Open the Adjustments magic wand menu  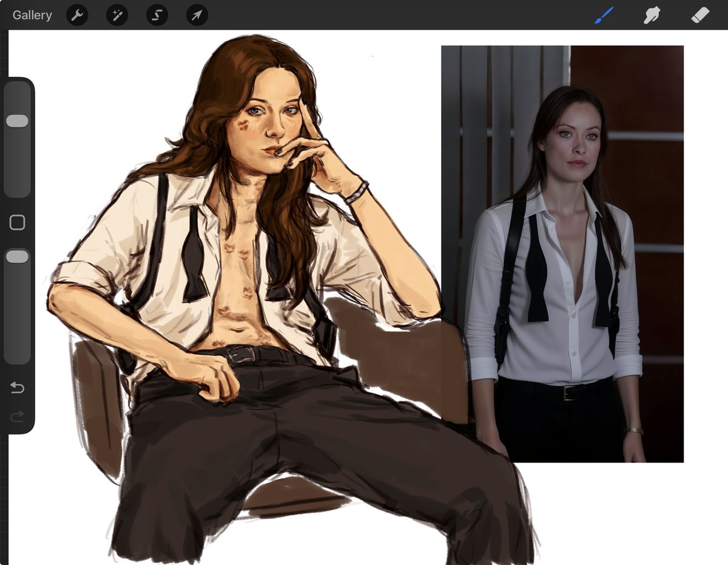tap(117, 15)
